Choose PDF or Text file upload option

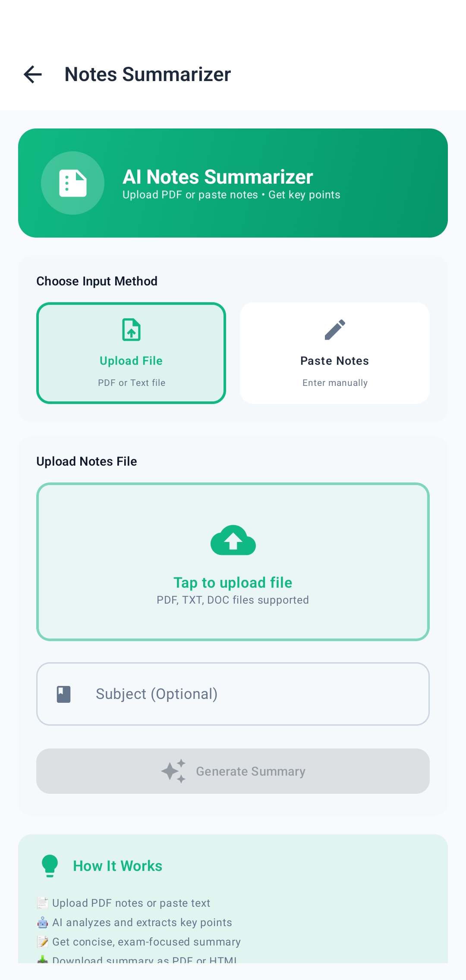pyautogui.click(x=131, y=382)
